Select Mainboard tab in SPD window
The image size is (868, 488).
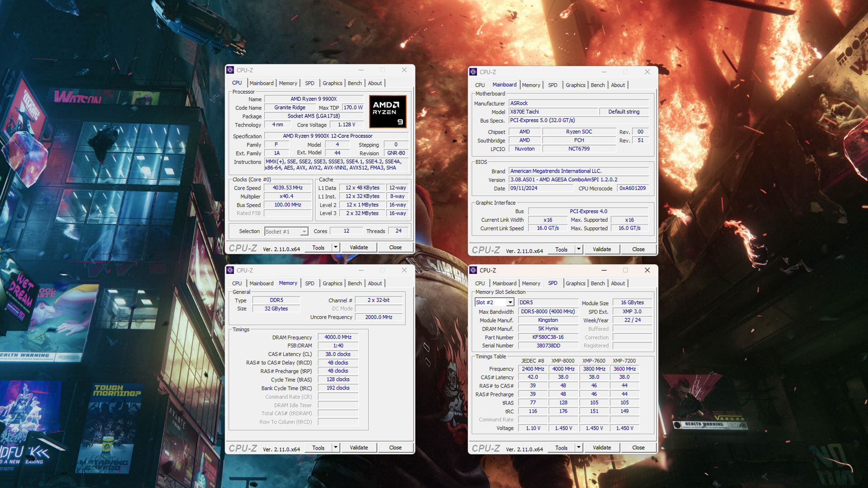[505, 283]
